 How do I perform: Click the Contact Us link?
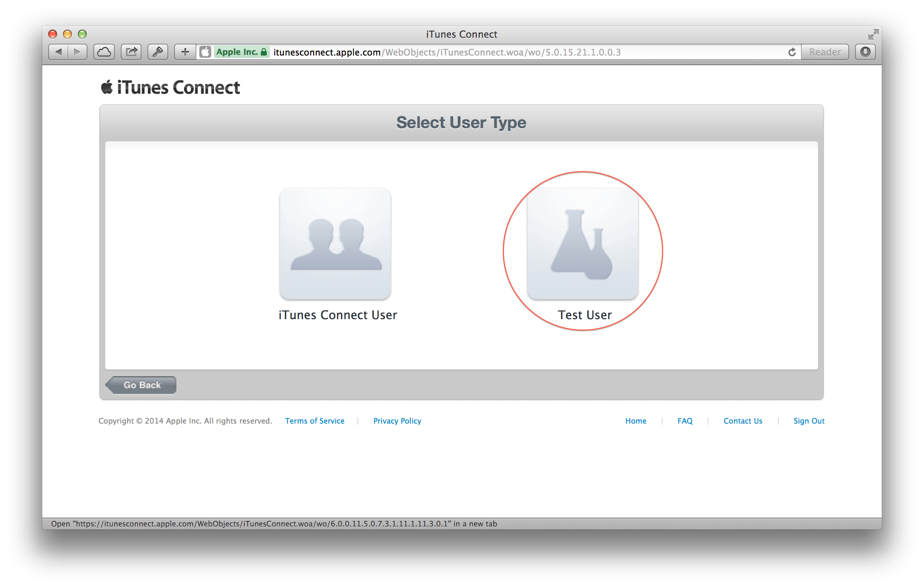coord(742,421)
